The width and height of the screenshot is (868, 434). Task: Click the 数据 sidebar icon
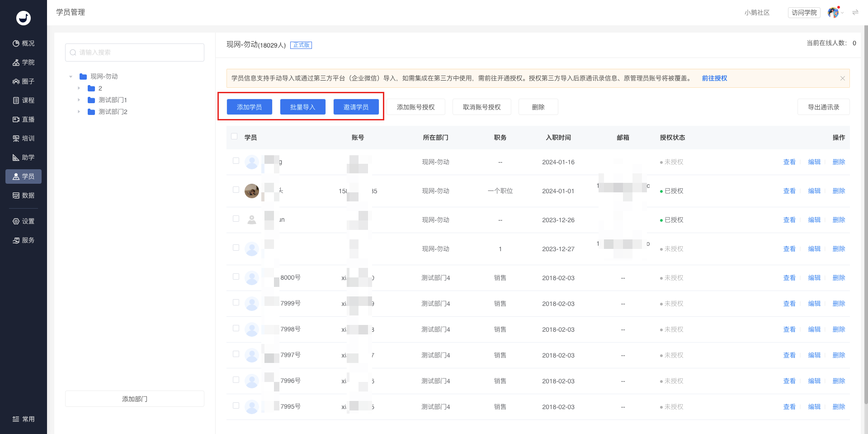tap(16, 196)
